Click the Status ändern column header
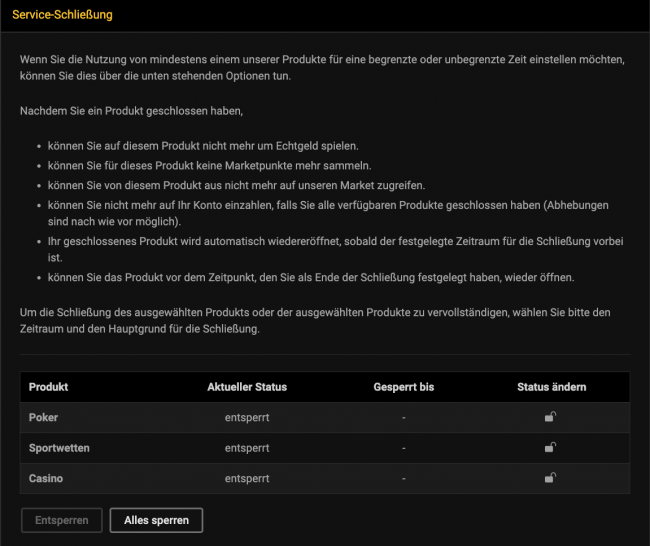This screenshot has width=650, height=546. (552, 387)
